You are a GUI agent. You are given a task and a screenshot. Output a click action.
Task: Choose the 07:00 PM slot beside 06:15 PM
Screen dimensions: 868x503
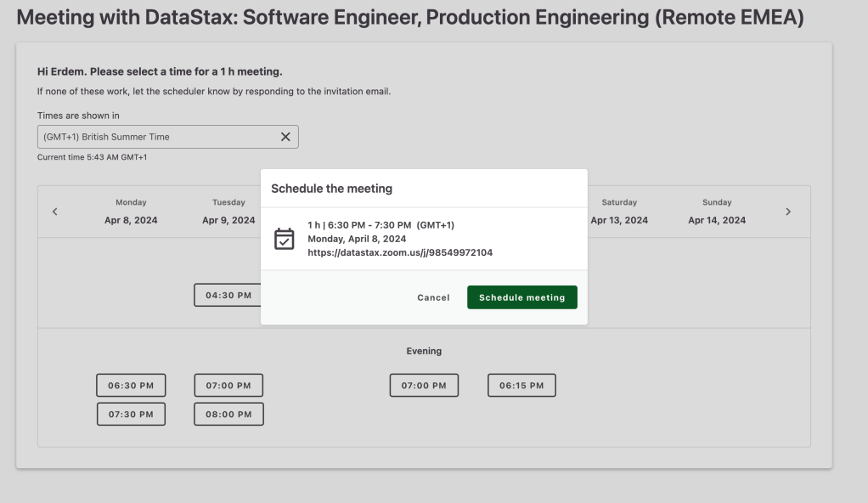point(424,386)
